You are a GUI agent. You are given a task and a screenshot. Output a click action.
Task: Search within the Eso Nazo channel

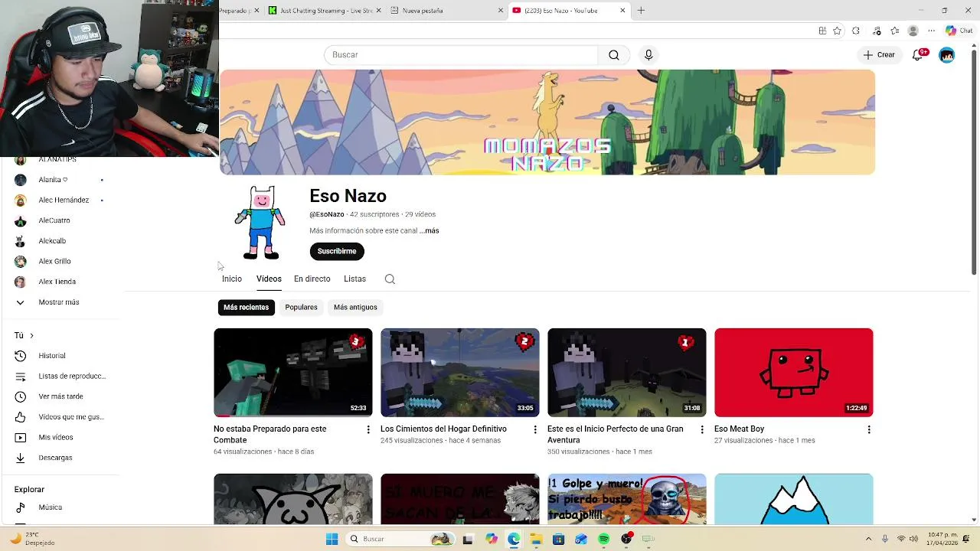click(x=390, y=279)
